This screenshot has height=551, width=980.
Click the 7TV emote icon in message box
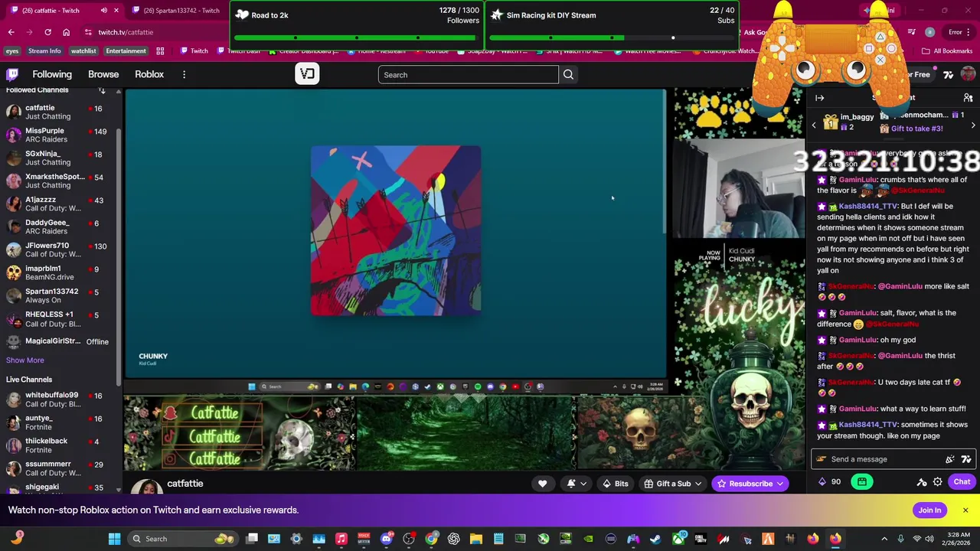965,459
